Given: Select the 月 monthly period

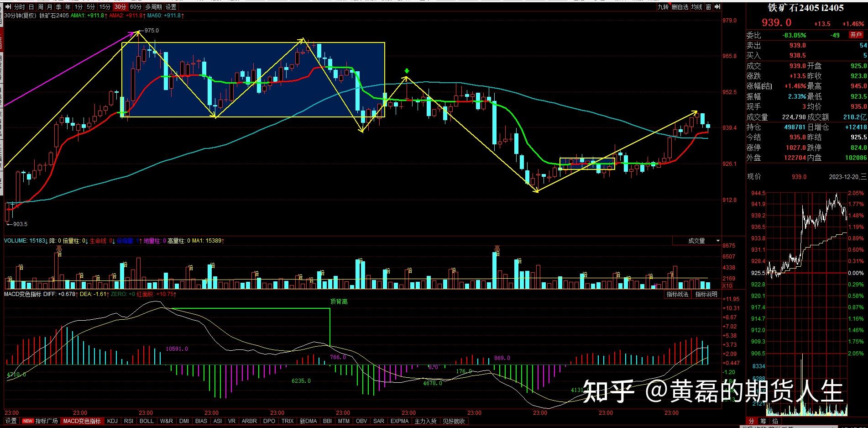Looking at the screenshot, I should 50,7.
